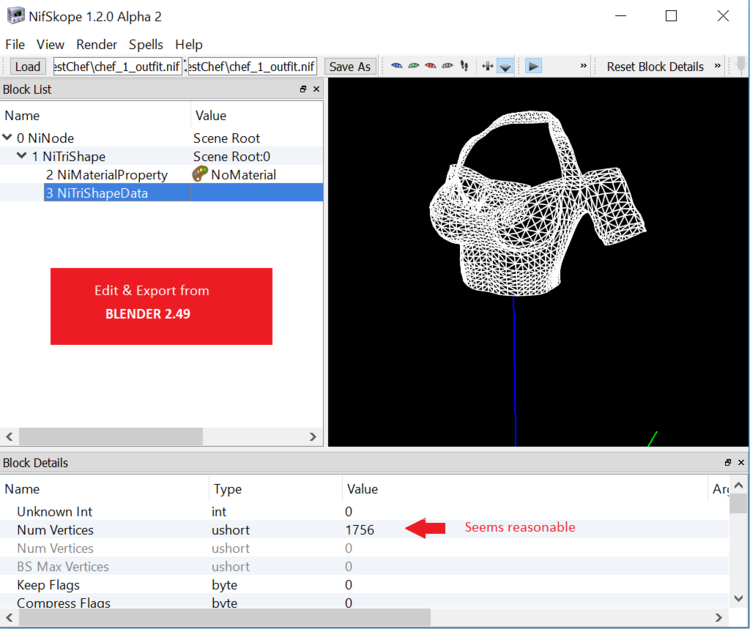Image resolution: width=750 pixels, height=629 pixels.
Task: Close the Block List panel
Action: click(x=316, y=89)
